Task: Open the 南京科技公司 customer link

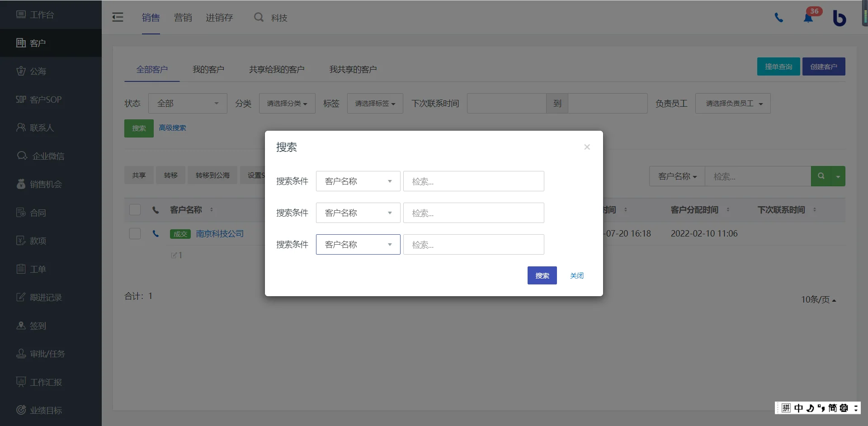Action: (x=220, y=234)
